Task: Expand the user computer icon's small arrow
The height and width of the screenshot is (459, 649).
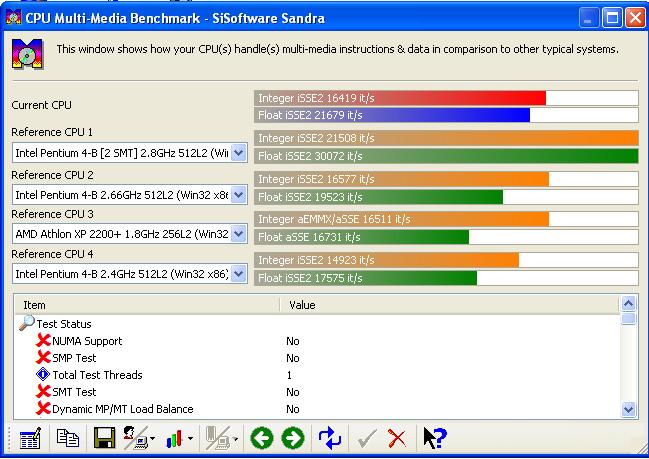Action: (x=153, y=439)
